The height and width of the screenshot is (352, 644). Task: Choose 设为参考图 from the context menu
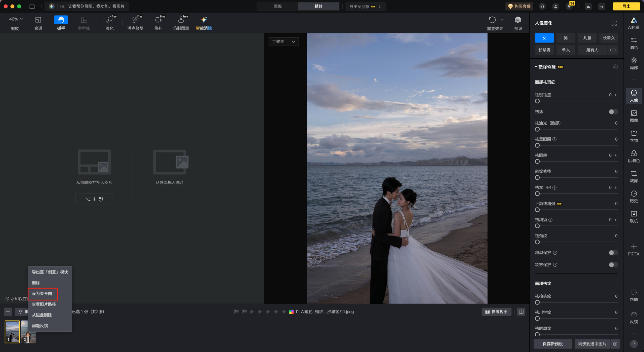click(x=42, y=294)
